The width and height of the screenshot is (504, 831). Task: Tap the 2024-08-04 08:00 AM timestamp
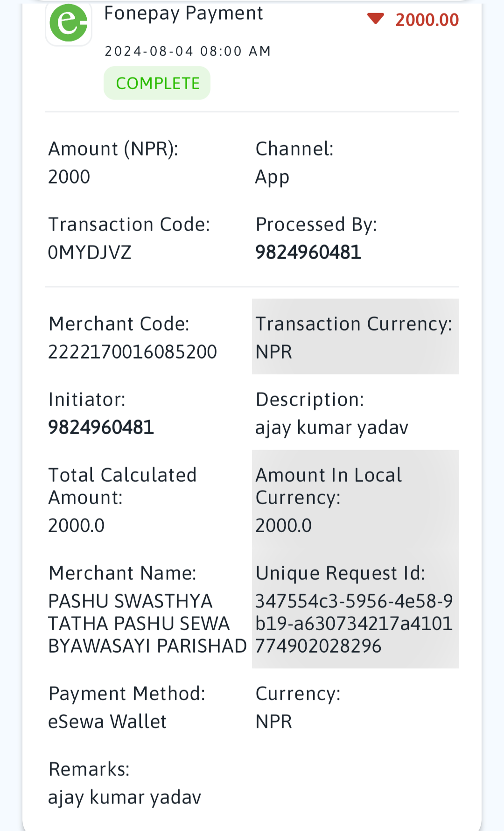pyautogui.click(x=188, y=51)
